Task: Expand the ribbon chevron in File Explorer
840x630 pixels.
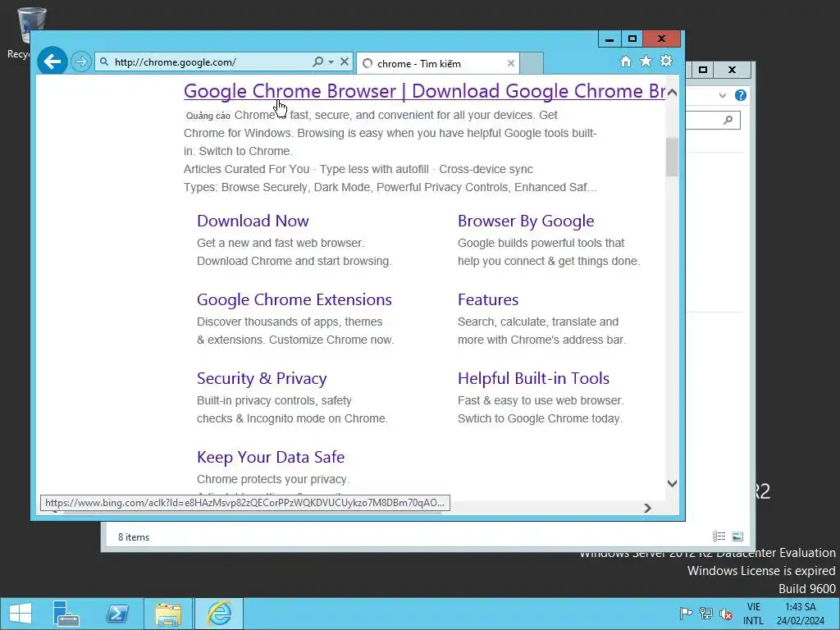Action: 722,95
